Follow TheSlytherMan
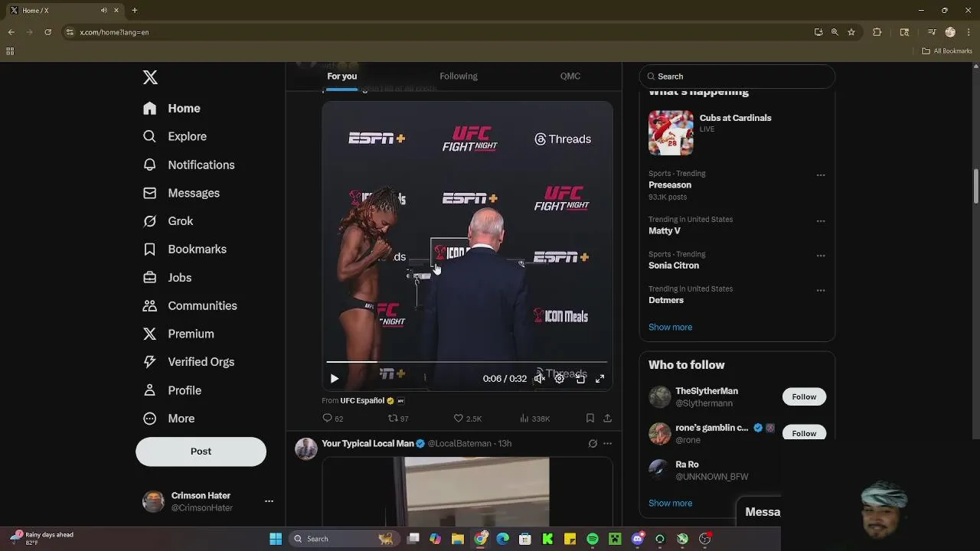This screenshot has width=980, height=551. click(x=804, y=397)
